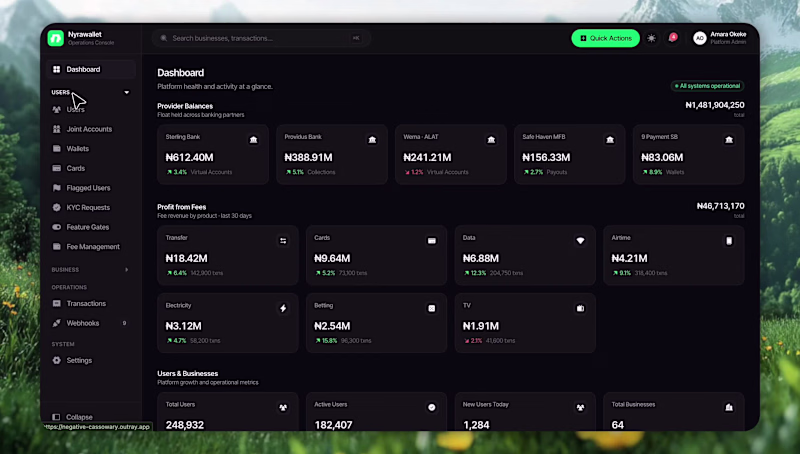
Task: Click the Quick Actions button
Action: point(606,38)
